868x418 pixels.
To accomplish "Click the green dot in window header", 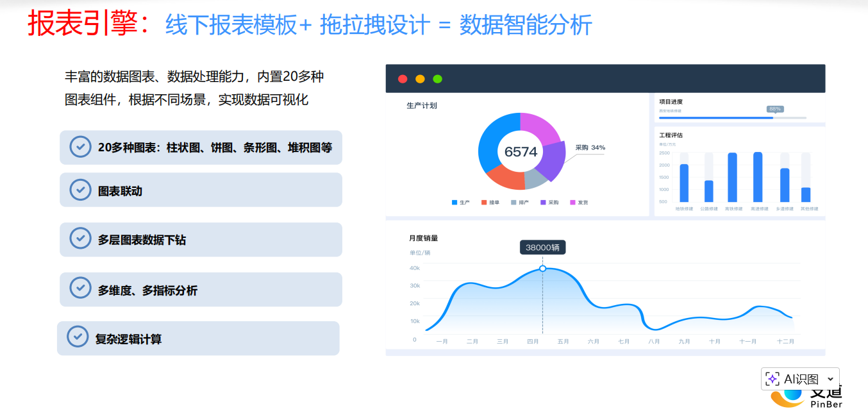I will pos(437,79).
